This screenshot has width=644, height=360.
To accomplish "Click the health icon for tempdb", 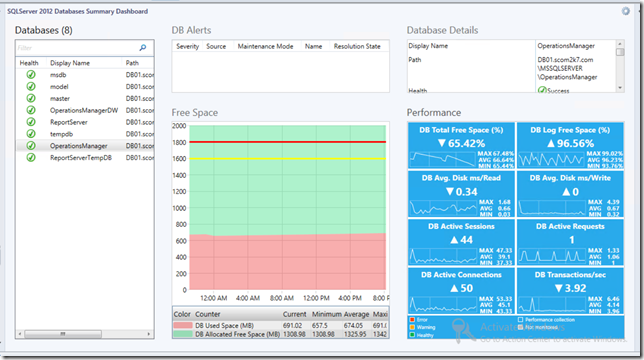I will 31,134.
